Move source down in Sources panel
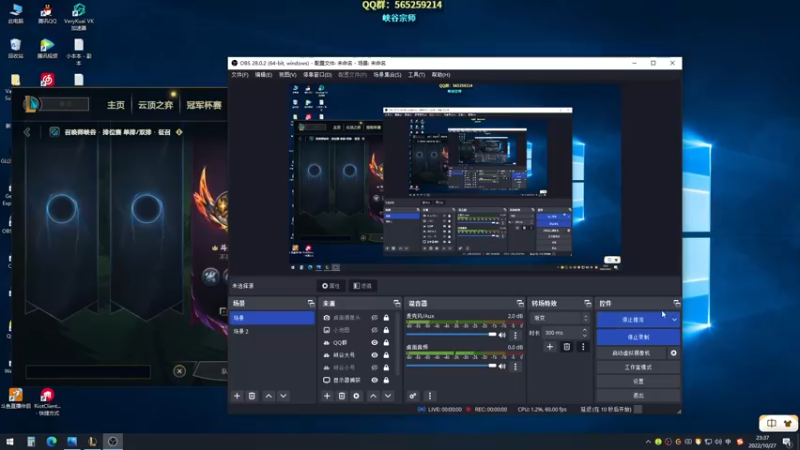 tap(388, 396)
